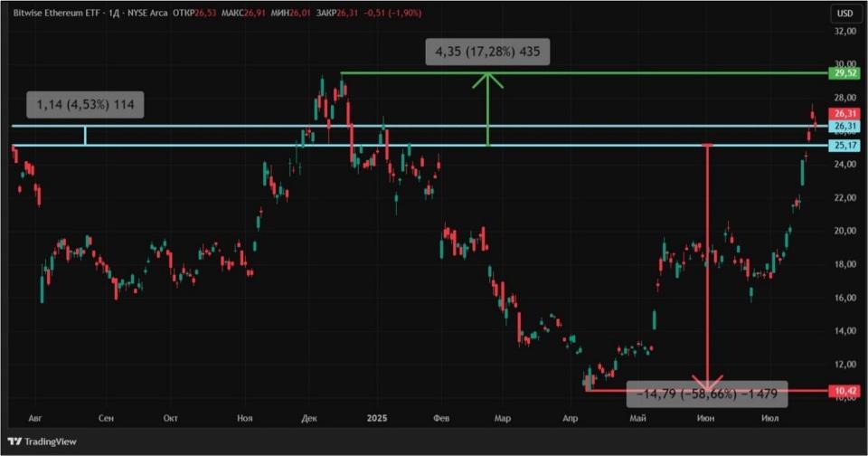Click the red downward arrowhead
The image size is (868, 456).
coord(707,380)
